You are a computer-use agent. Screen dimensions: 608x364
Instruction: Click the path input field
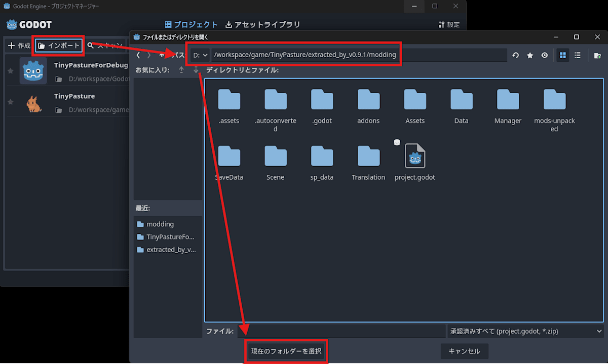pos(359,55)
